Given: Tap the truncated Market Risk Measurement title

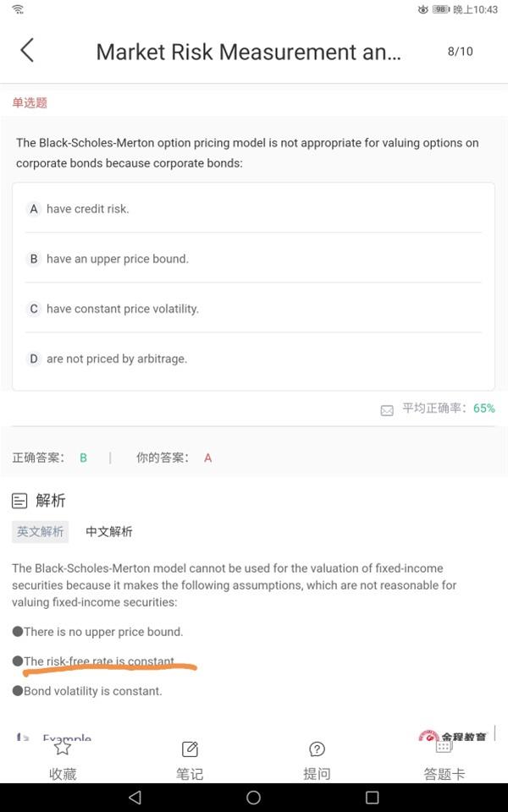Looking at the screenshot, I should pos(248,52).
